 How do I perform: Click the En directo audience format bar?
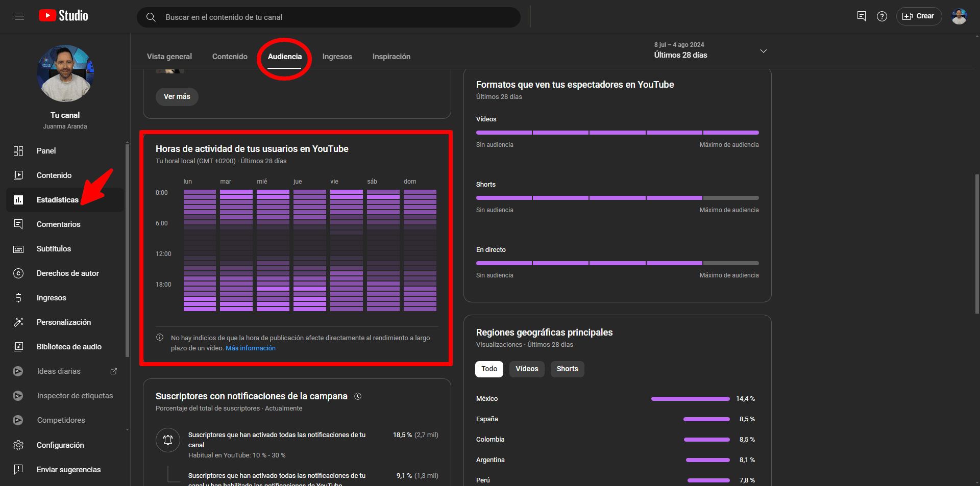[x=618, y=263]
